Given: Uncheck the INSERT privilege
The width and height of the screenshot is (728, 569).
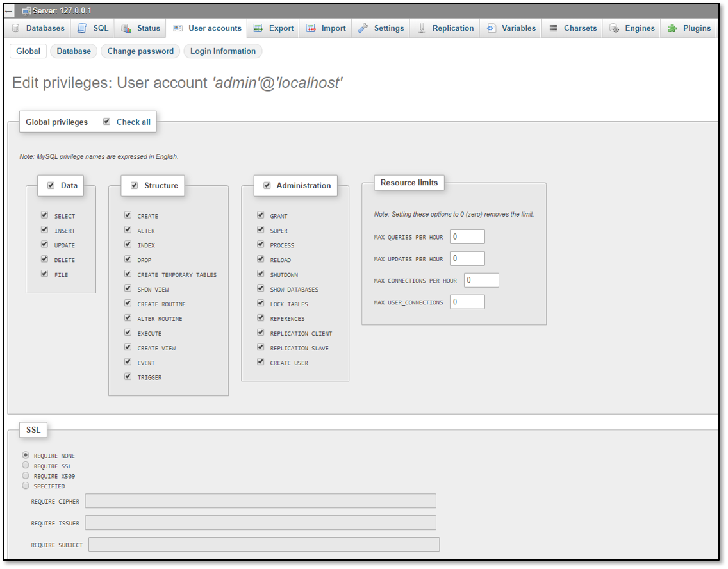Looking at the screenshot, I should (45, 229).
